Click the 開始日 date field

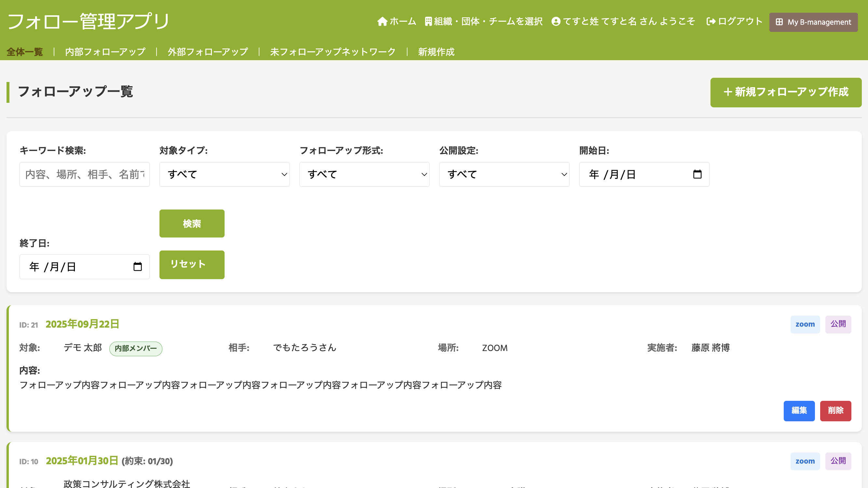[x=644, y=174]
